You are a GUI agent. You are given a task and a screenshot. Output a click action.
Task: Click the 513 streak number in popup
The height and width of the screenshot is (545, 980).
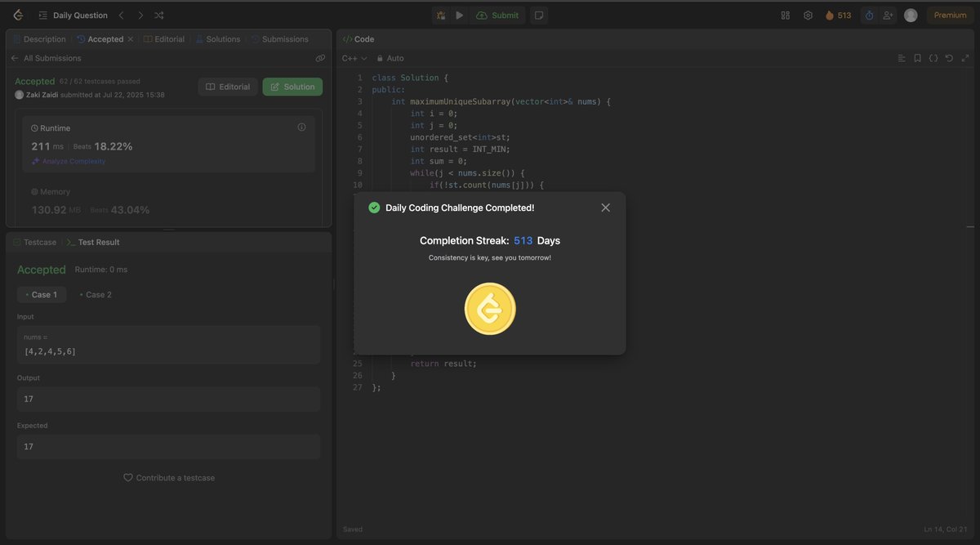click(523, 240)
